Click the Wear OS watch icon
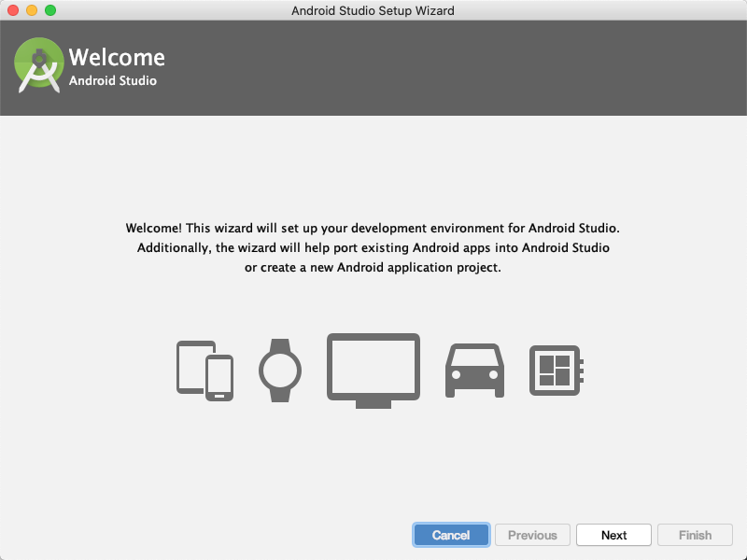This screenshot has height=560, width=747. click(280, 371)
